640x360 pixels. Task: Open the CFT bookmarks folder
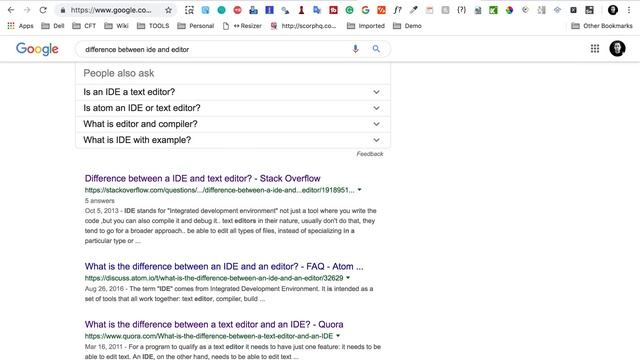pos(84,26)
